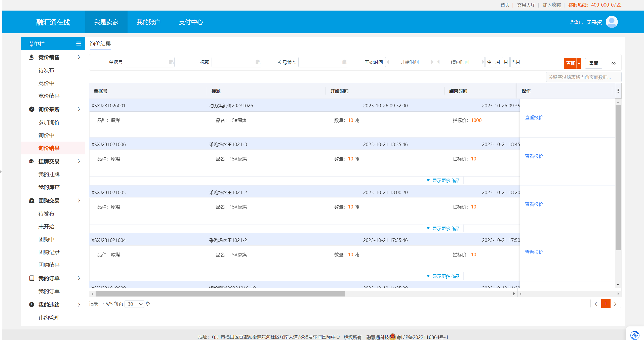Click the 结束时间 date input
The image size is (644, 340).
click(460, 62)
